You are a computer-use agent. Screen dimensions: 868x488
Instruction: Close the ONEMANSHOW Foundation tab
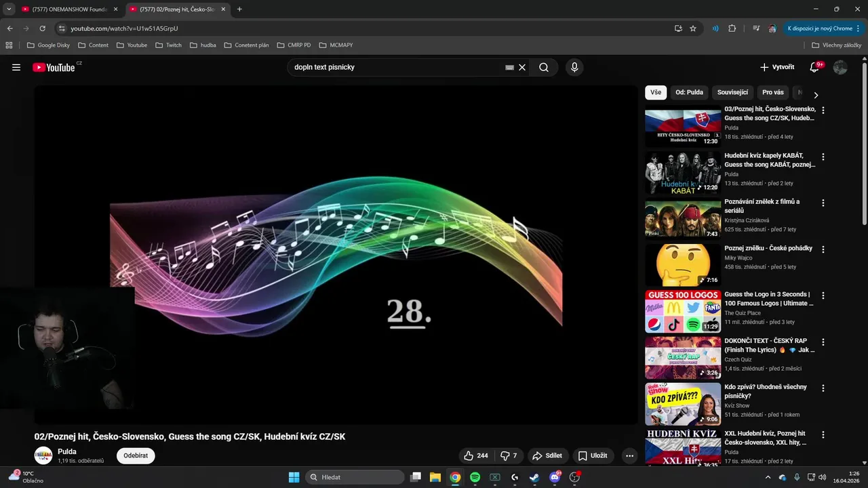[x=115, y=9]
